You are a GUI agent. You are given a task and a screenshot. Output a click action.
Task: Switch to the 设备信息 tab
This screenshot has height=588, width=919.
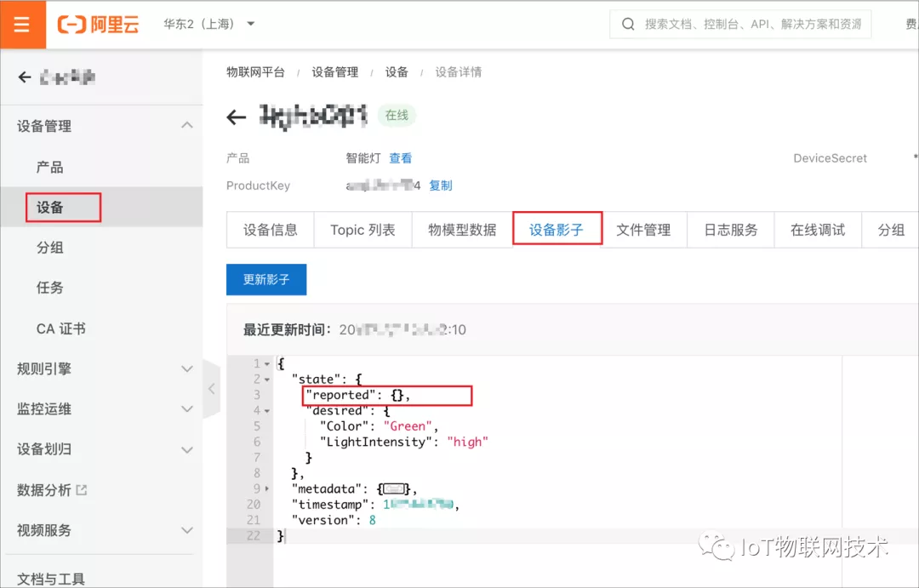(271, 230)
